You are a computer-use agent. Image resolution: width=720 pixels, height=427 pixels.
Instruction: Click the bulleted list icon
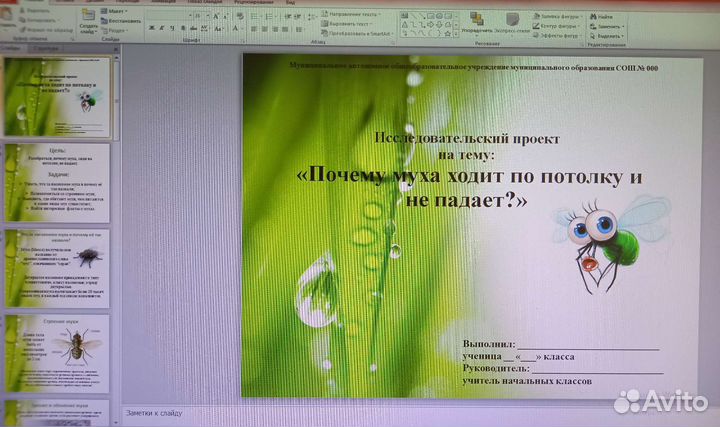[x=255, y=17]
